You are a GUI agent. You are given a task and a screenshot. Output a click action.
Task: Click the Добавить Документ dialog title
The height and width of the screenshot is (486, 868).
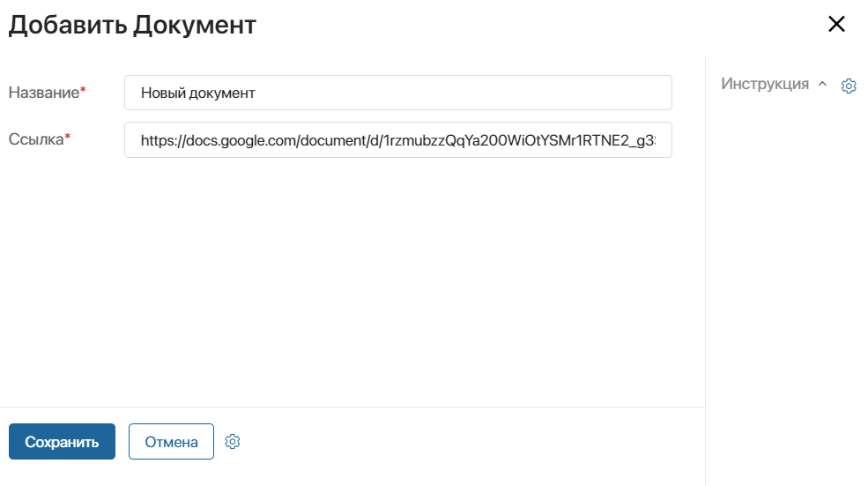(x=132, y=25)
